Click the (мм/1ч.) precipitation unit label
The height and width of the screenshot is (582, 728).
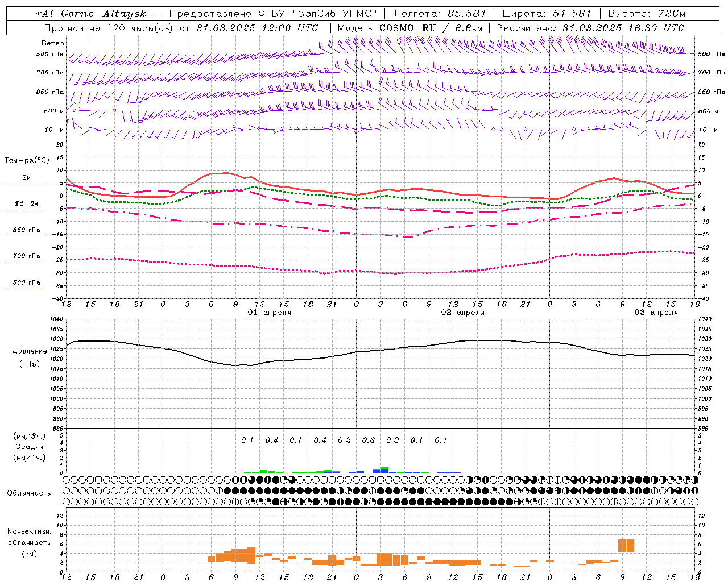pos(30,458)
